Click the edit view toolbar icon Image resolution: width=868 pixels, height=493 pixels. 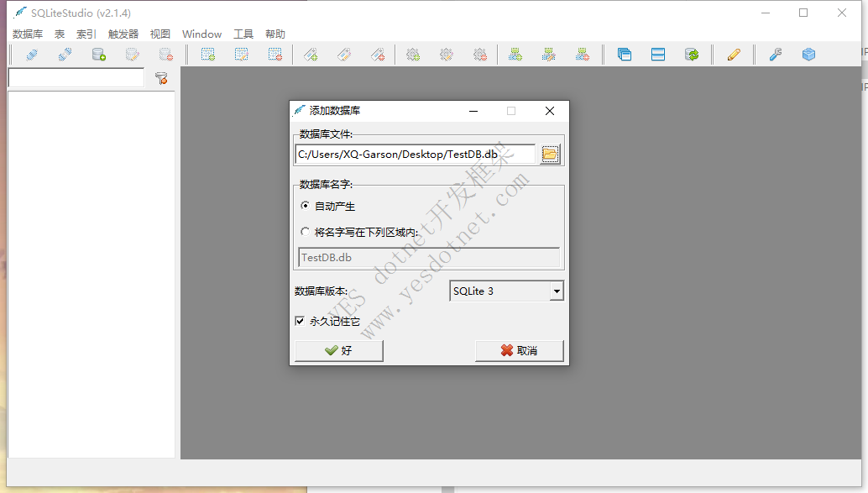point(549,55)
